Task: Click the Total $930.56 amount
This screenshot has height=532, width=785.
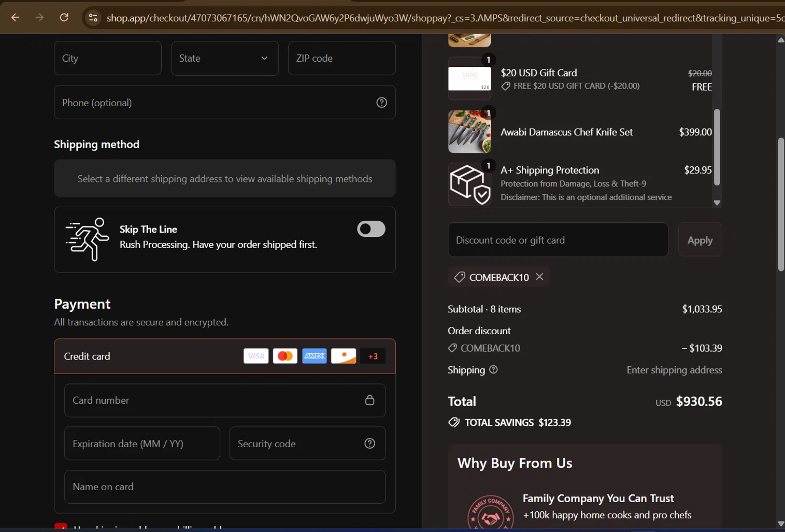Action: coord(699,401)
